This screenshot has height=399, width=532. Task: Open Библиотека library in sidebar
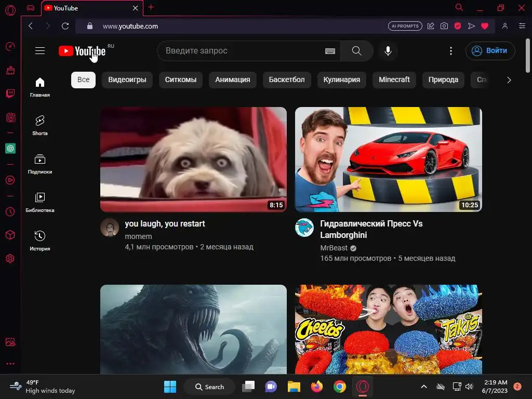(40, 203)
